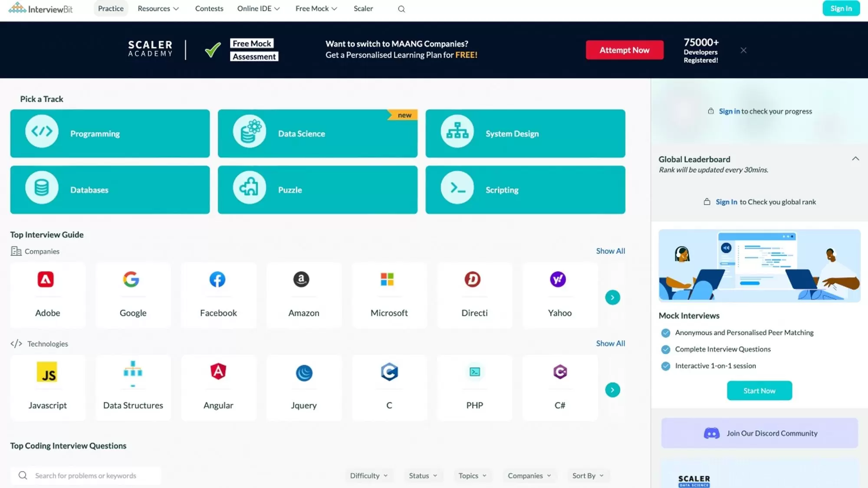The image size is (868, 488).
Task: Click Start Now for mock interviews
Action: click(759, 391)
